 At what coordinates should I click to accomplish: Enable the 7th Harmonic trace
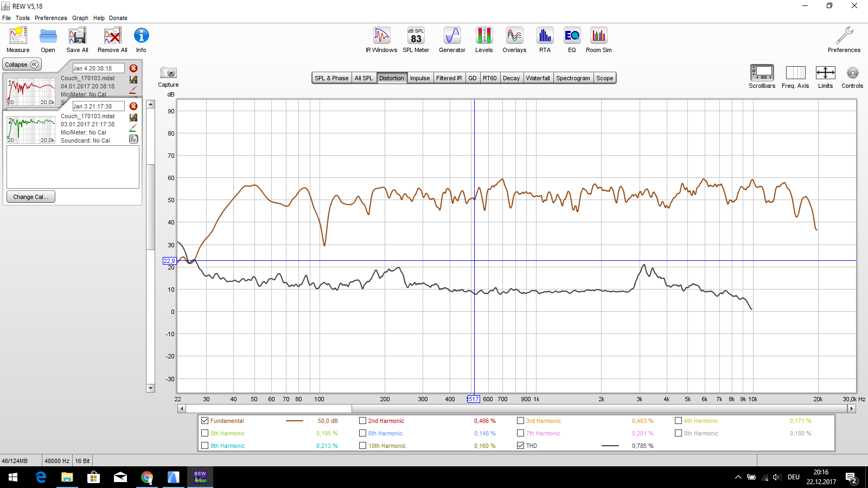click(x=520, y=433)
